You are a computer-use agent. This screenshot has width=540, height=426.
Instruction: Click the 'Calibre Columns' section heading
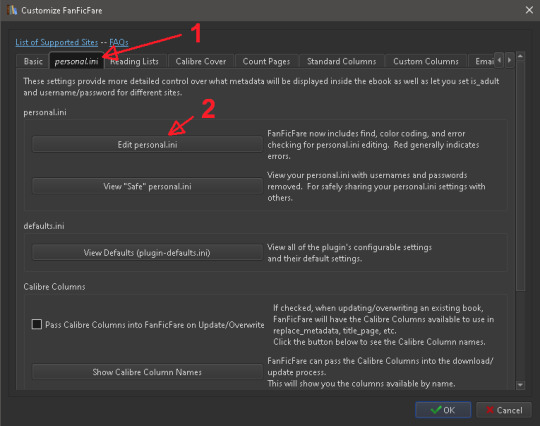(x=54, y=287)
